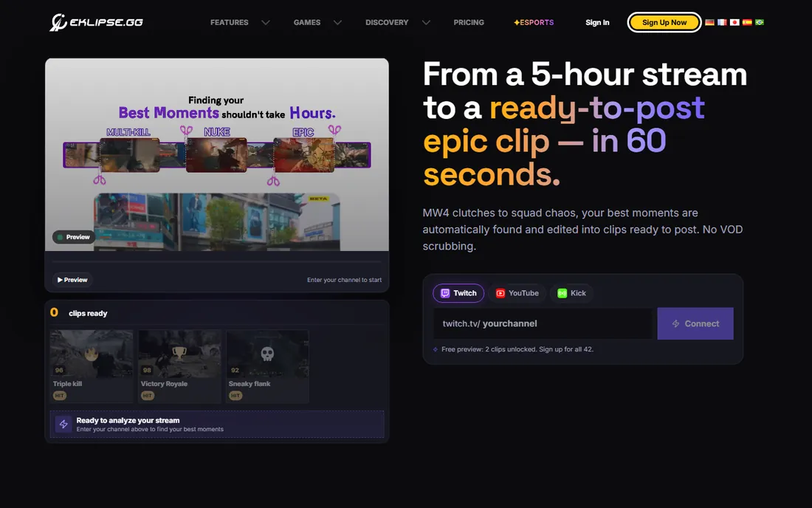Open the Discovery menu
The height and width of the screenshot is (508, 812).
(x=387, y=22)
